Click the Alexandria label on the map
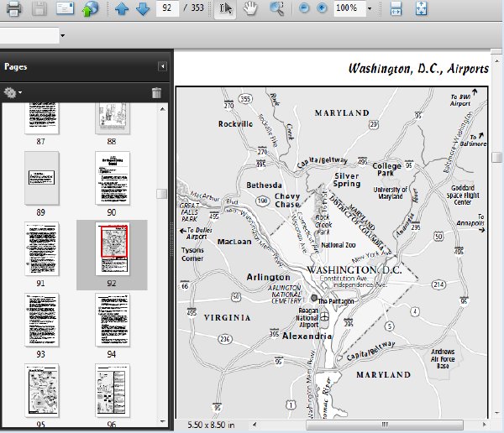 [x=307, y=336]
